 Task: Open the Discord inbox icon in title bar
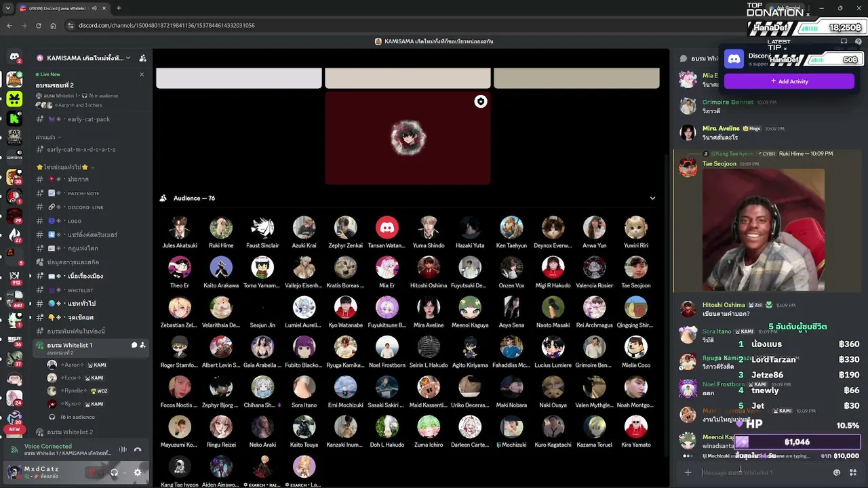[844, 41]
